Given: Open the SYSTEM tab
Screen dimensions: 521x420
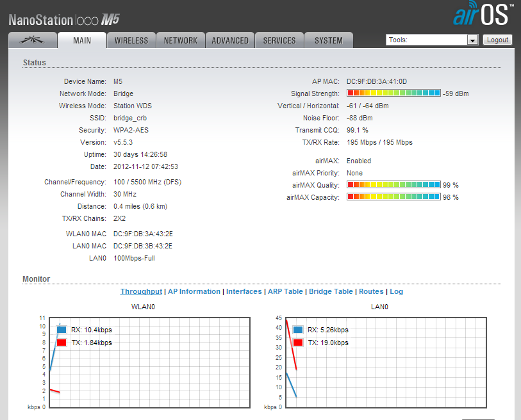Looking at the screenshot, I should click(x=328, y=40).
